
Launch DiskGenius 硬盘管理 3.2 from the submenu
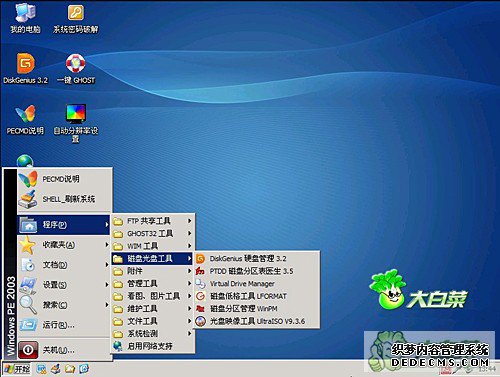257,259
